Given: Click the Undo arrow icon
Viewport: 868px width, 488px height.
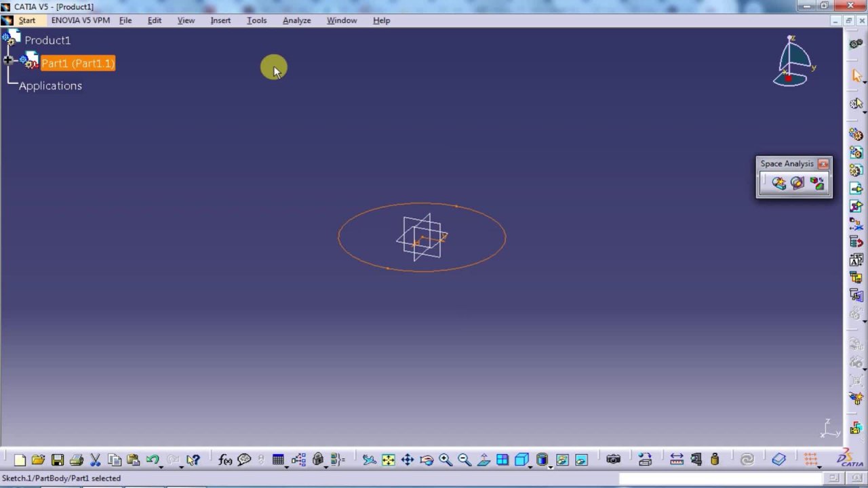Looking at the screenshot, I should (152, 460).
